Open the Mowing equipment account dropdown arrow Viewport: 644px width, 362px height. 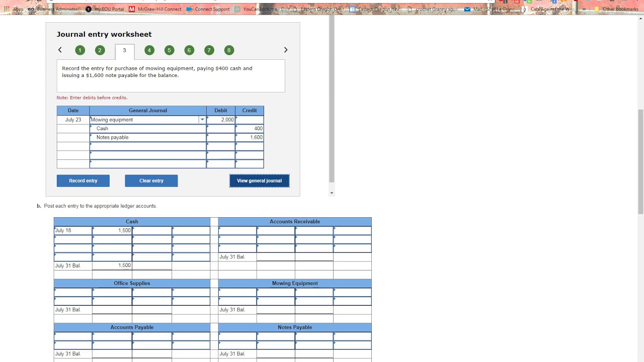click(x=202, y=120)
